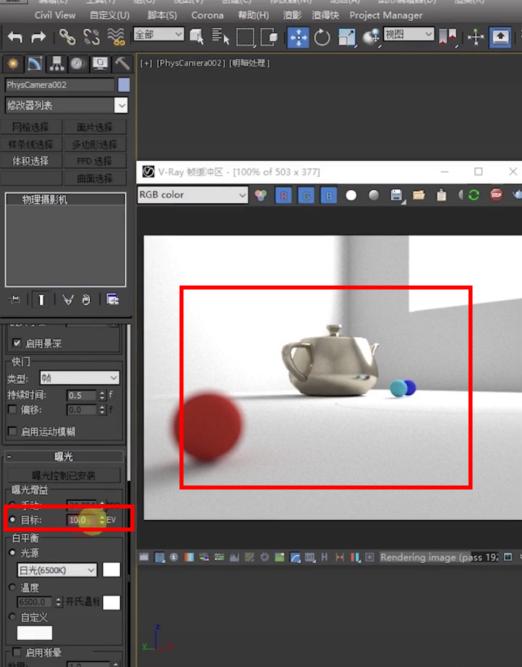
Task: Enable the 启用运动模糊 checkbox
Action: click(13, 431)
